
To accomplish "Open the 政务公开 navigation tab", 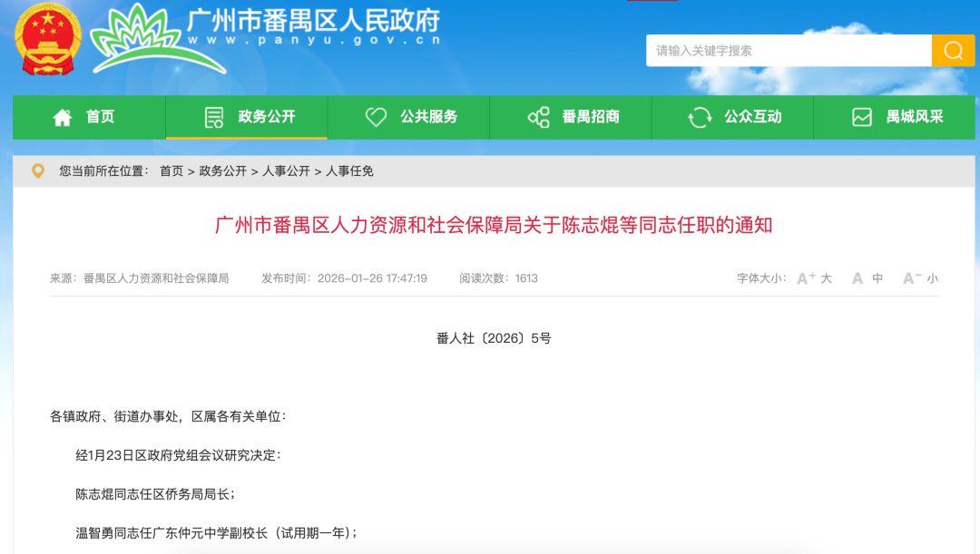I will (x=266, y=117).
